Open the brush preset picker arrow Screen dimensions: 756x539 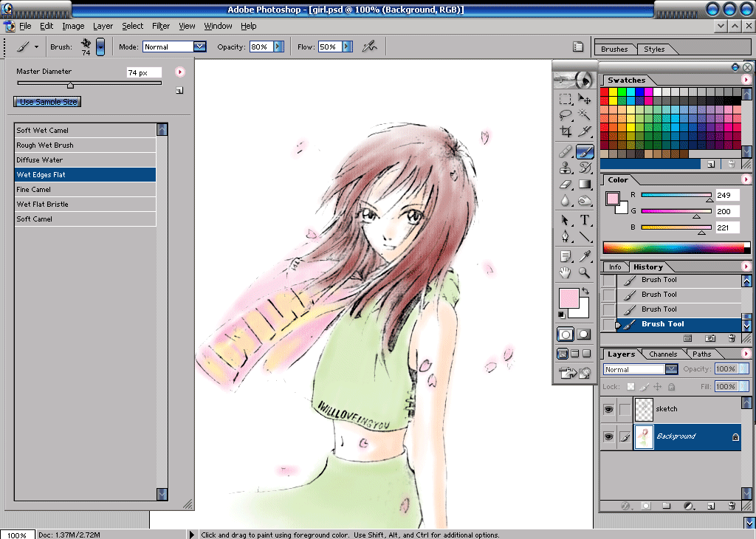pos(100,47)
